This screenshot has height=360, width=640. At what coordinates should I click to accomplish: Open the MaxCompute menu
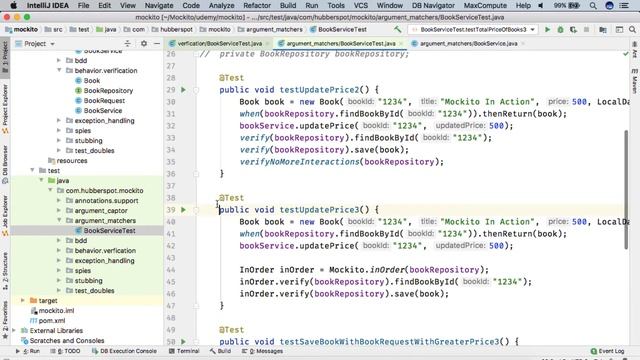point(485,6)
